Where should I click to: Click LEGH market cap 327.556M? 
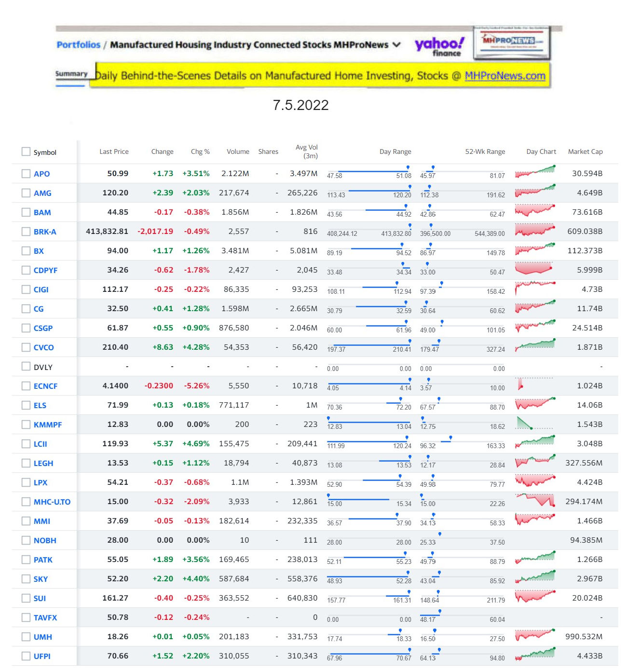[584, 463]
